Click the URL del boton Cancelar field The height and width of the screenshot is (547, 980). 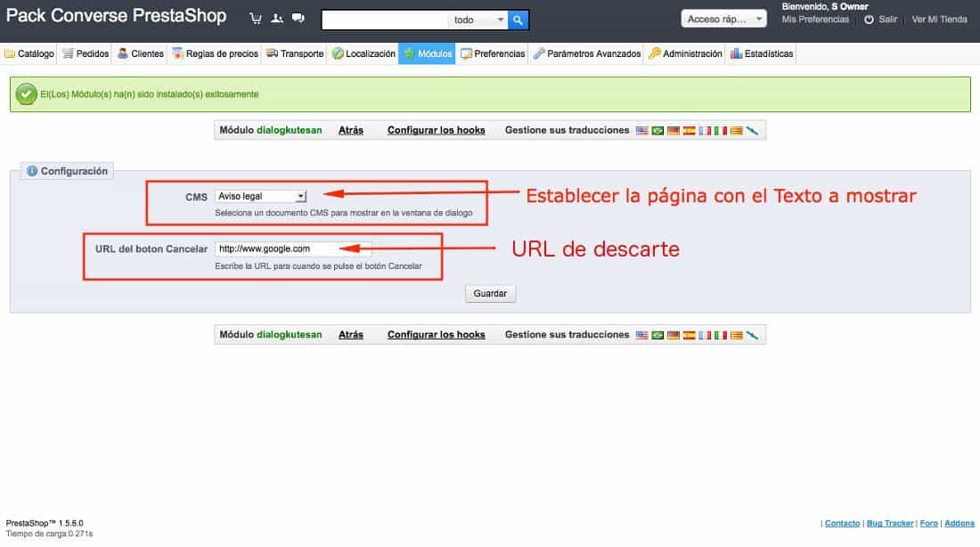coord(293,249)
